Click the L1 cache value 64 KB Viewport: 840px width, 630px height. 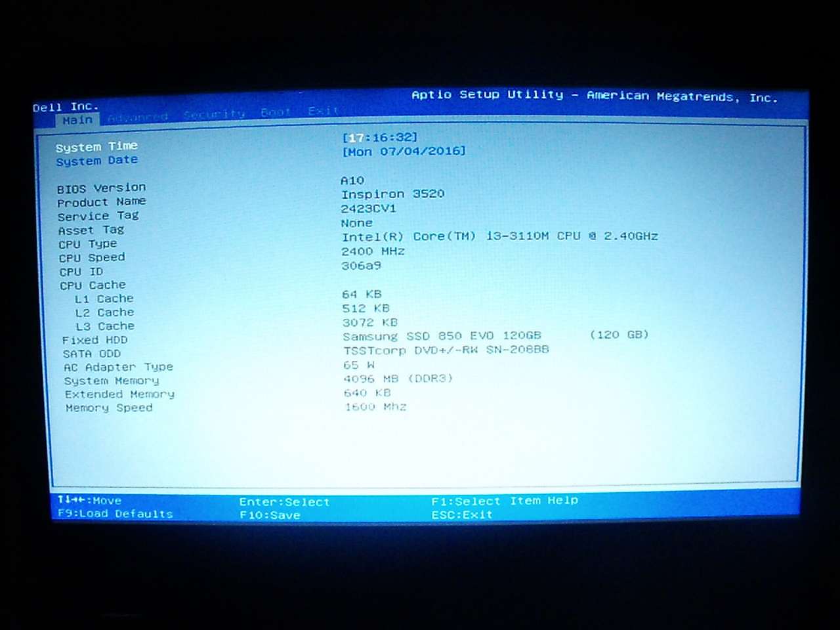click(x=362, y=294)
